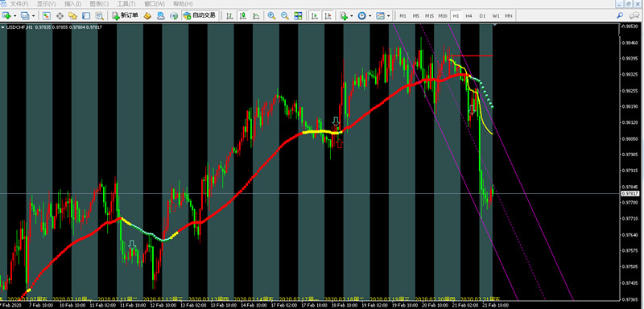Enable chart auto scroll icon
The image size is (644, 309).
pyautogui.click(x=315, y=15)
